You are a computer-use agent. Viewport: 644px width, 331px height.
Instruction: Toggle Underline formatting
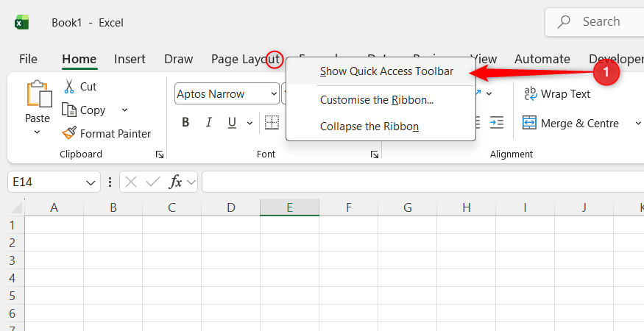point(232,122)
